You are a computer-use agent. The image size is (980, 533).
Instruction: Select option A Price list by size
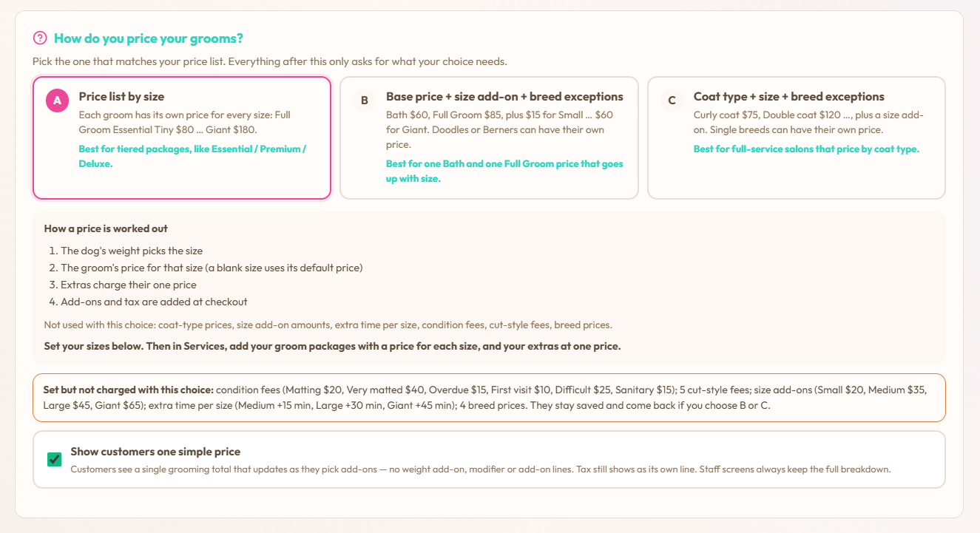pos(182,138)
